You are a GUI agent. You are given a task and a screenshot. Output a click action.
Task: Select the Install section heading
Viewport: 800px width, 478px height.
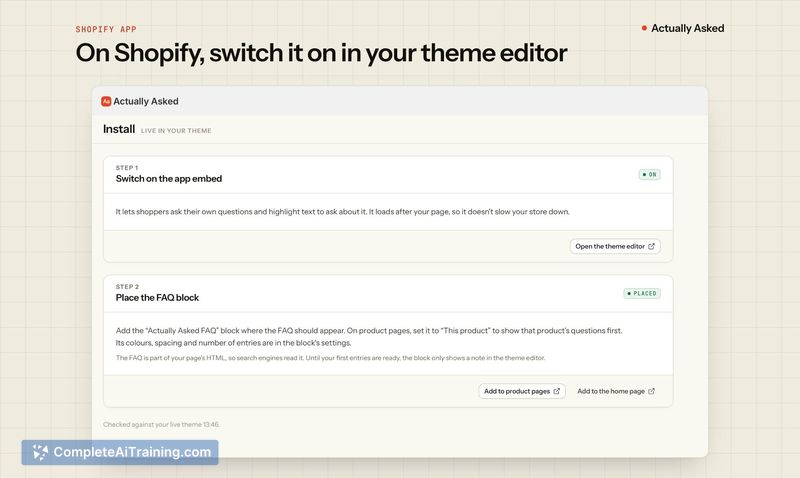coord(119,129)
